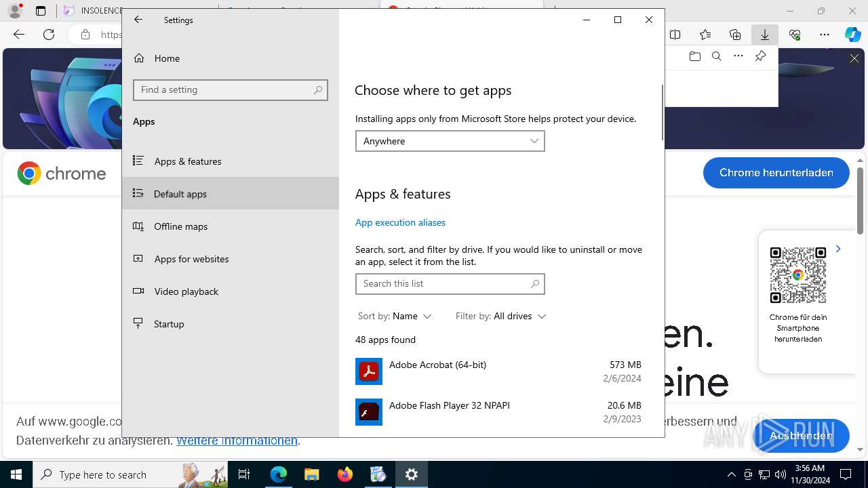Open Windows Start menu
868x488 pixels.
pos(16,474)
